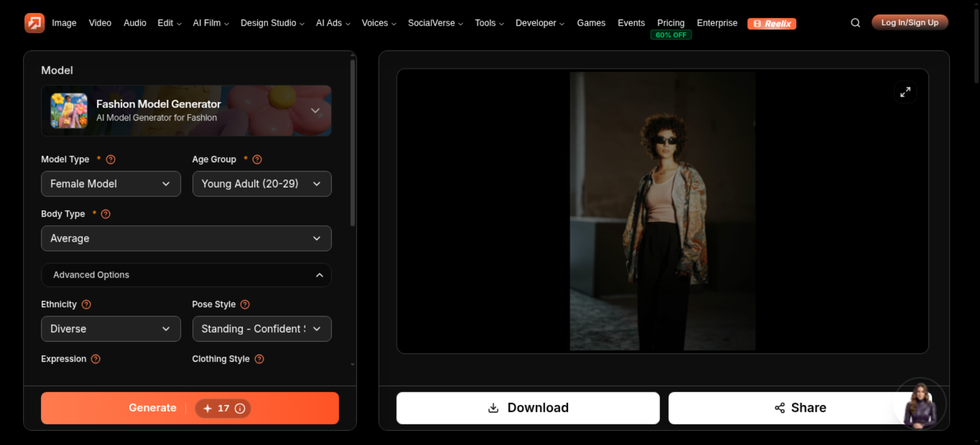Click the Fashion Model Generator thumbnail
The image size is (980, 445).
coord(69,111)
